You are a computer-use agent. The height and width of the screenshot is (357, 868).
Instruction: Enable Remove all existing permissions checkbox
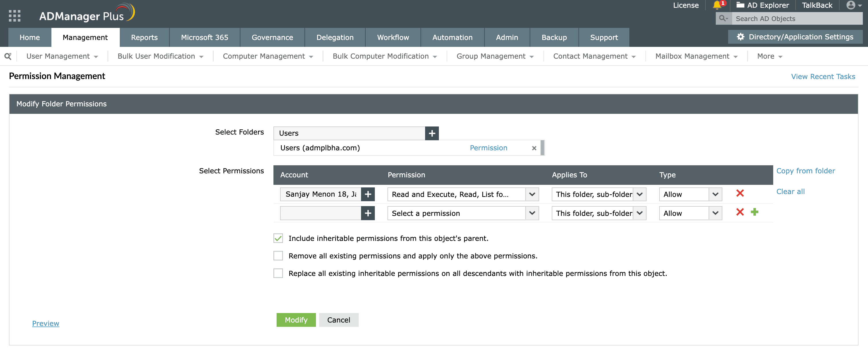tap(278, 256)
